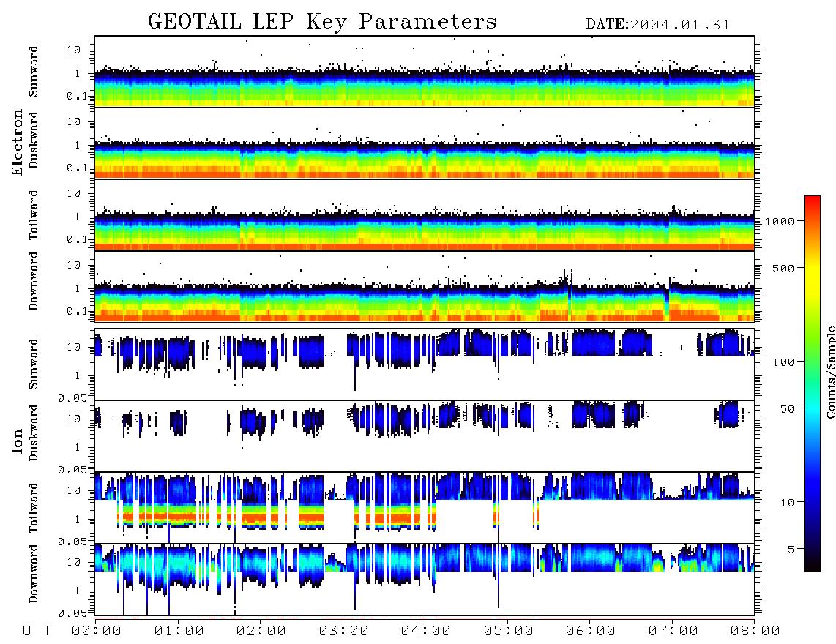
Task: Click the Counts/Sample colorbar label
Action: [x=830, y=372]
